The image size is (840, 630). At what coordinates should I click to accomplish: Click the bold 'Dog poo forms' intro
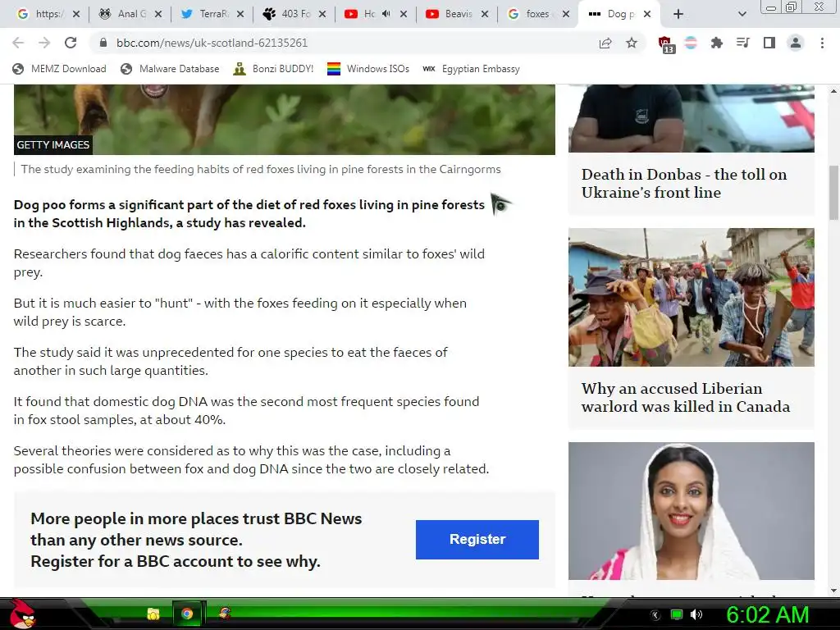[249, 214]
